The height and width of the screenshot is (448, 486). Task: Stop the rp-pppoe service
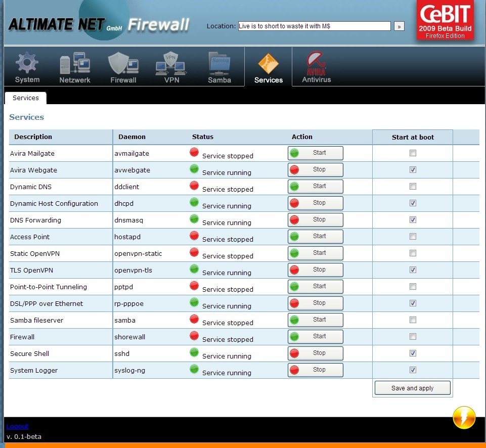tap(315, 303)
